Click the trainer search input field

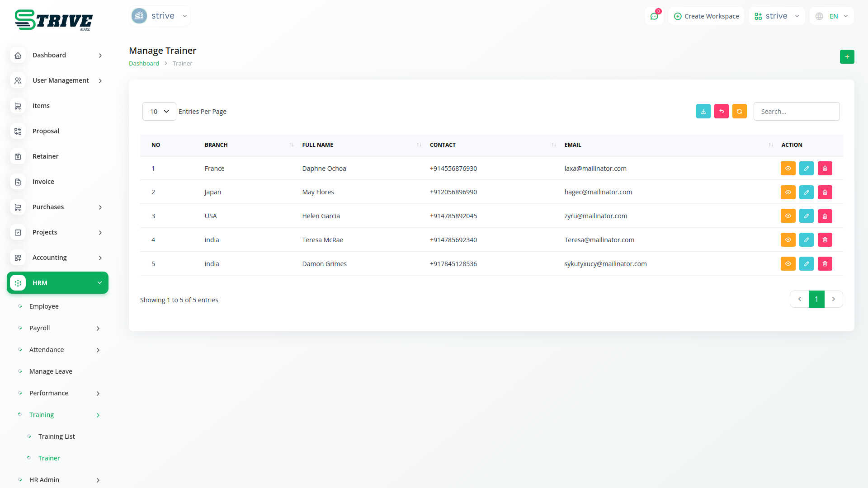pos(796,112)
